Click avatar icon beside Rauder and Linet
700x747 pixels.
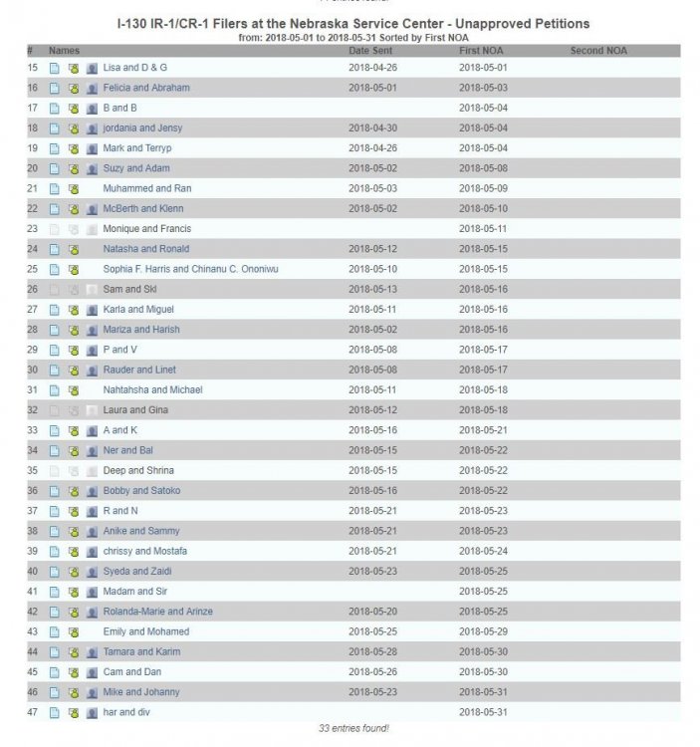click(x=92, y=371)
